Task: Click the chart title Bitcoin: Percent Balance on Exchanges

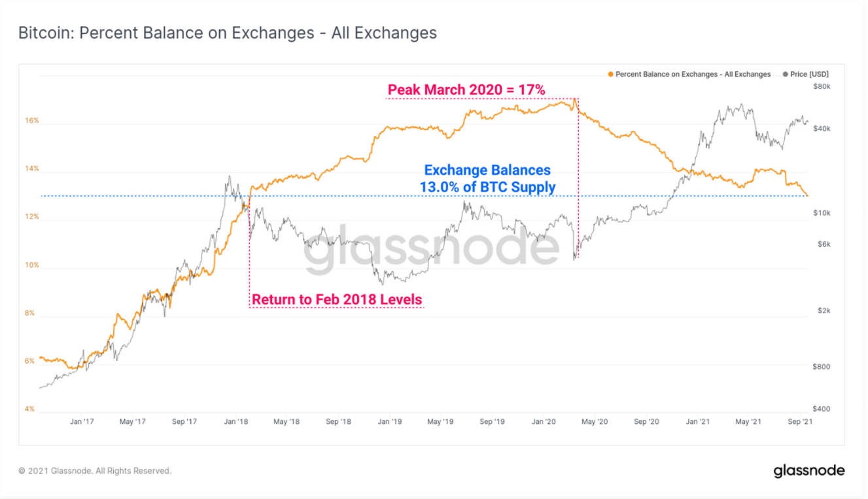Action: (x=227, y=33)
